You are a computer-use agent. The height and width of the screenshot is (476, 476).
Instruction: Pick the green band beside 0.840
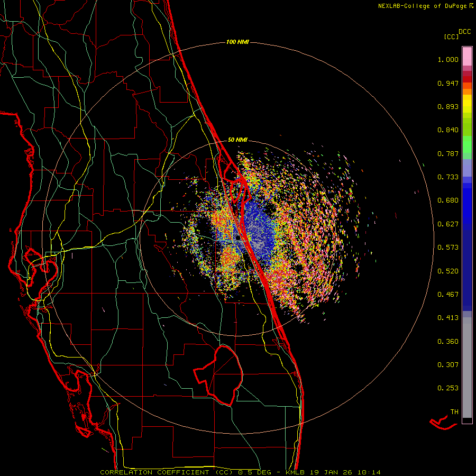pos(467,127)
